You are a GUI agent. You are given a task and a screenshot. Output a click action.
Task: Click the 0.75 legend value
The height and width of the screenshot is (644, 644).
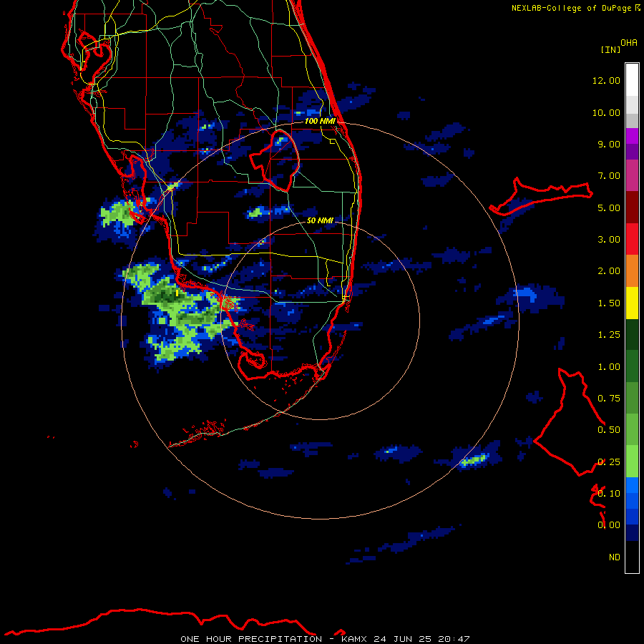[609, 399]
